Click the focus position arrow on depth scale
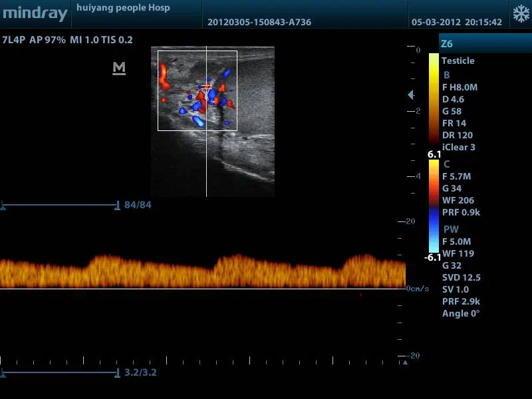 click(411, 95)
